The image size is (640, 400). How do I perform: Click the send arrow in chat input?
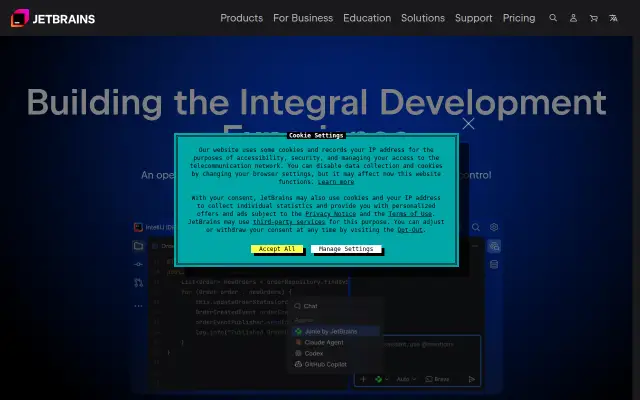[472, 379]
